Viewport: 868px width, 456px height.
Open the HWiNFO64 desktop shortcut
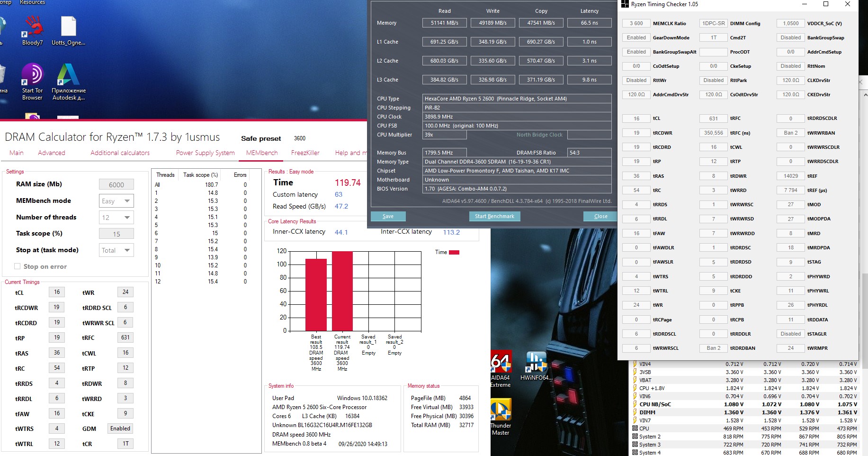[x=536, y=366]
